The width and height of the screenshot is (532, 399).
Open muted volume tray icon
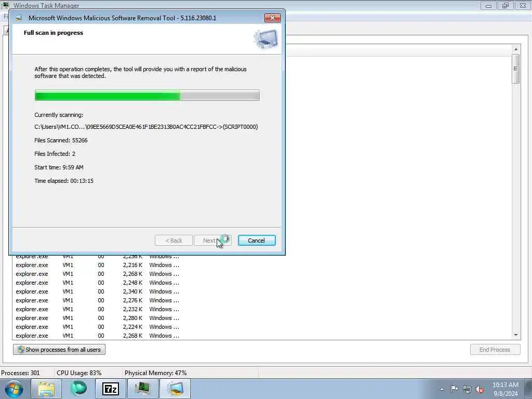[x=480, y=389]
